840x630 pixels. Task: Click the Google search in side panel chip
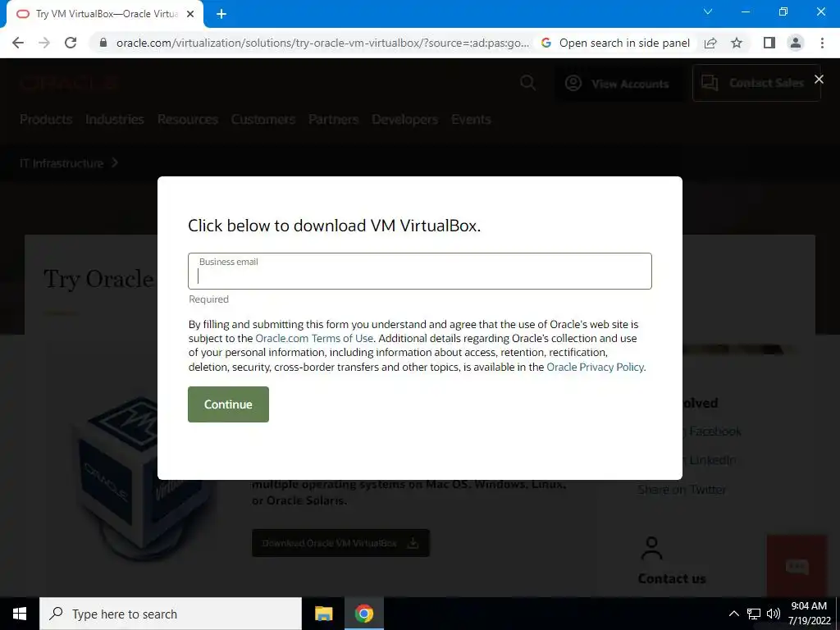click(615, 43)
